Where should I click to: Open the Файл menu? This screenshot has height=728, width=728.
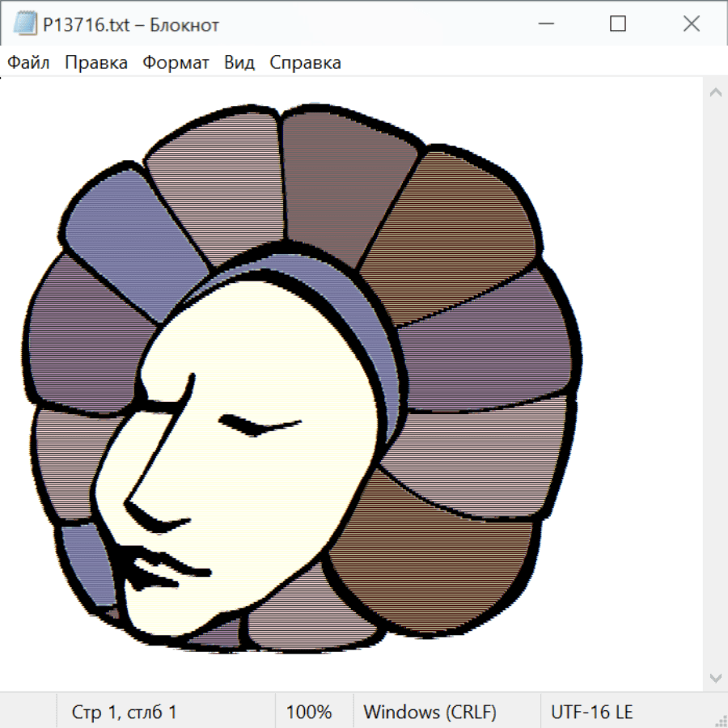[x=29, y=63]
